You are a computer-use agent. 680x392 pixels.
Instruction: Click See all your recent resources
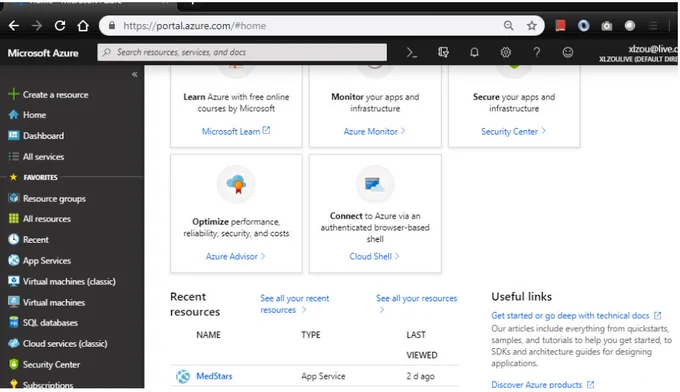click(x=294, y=304)
